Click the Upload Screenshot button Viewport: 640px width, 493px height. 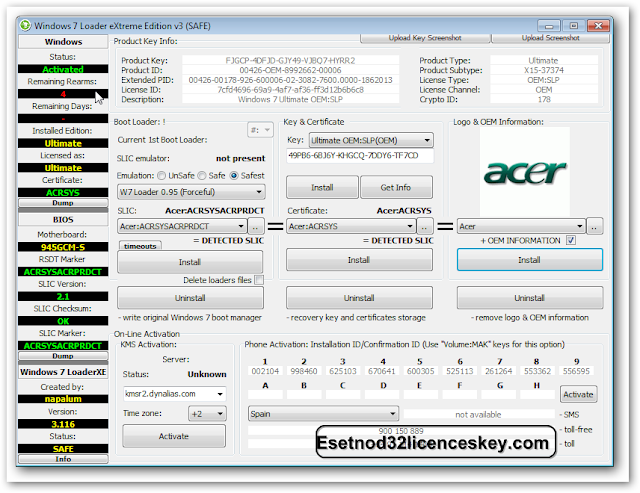click(551, 38)
